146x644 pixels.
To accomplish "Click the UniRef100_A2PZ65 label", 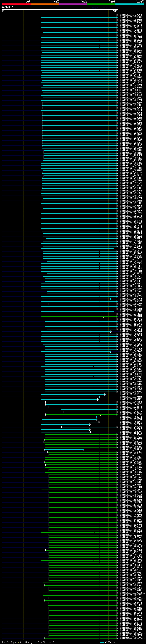I will (131, 291).
